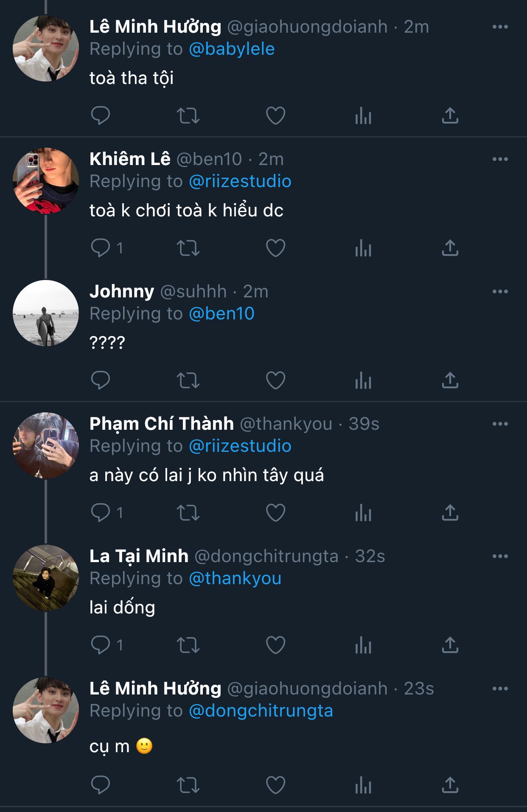527x812 pixels.
Task: Share Johnny's "????" reply
Action: point(450,380)
